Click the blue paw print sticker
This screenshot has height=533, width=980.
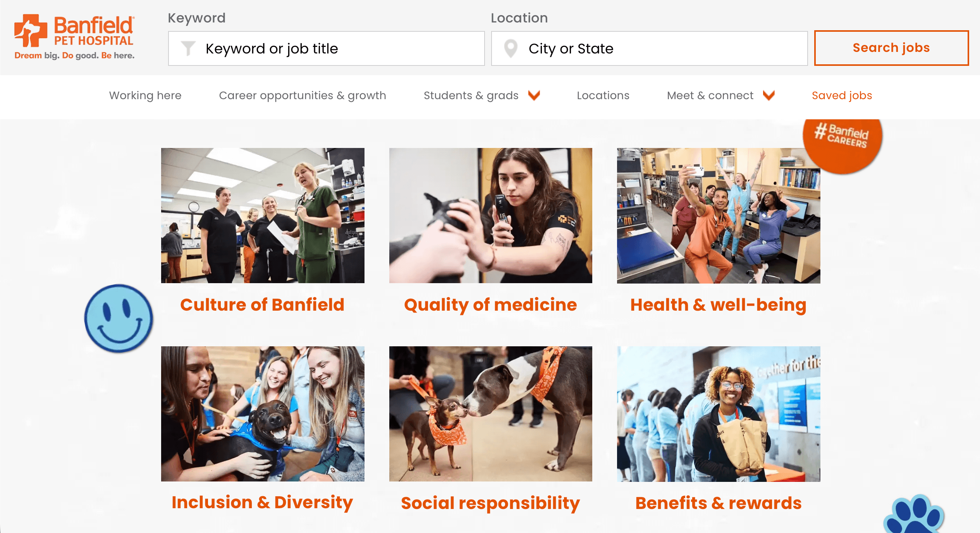tap(913, 514)
